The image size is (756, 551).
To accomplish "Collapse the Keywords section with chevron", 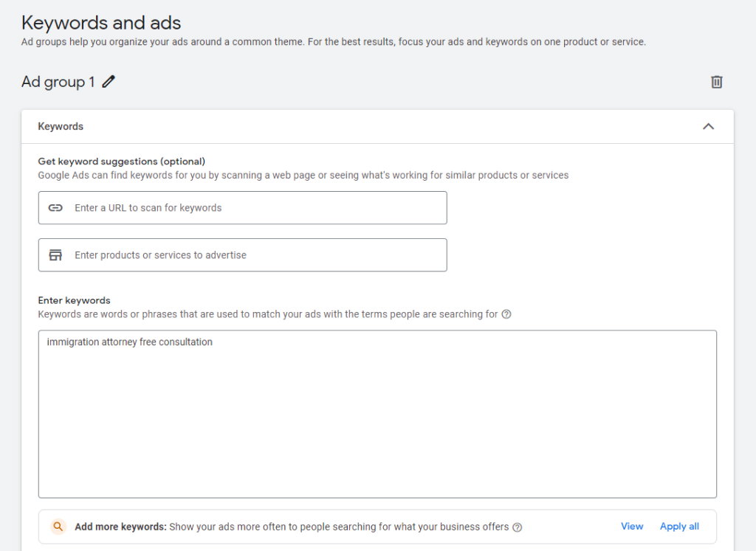I will pos(708,126).
